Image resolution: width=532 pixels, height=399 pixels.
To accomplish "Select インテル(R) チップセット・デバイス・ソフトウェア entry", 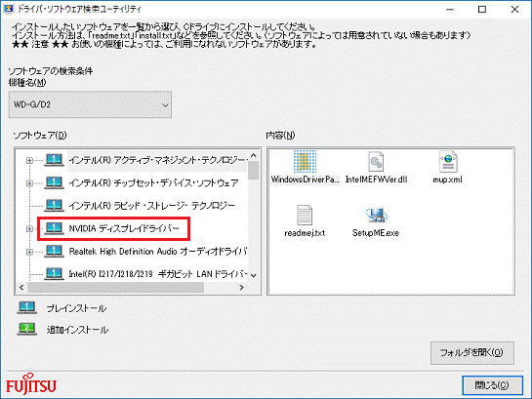I will pyautogui.click(x=153, y=183).
